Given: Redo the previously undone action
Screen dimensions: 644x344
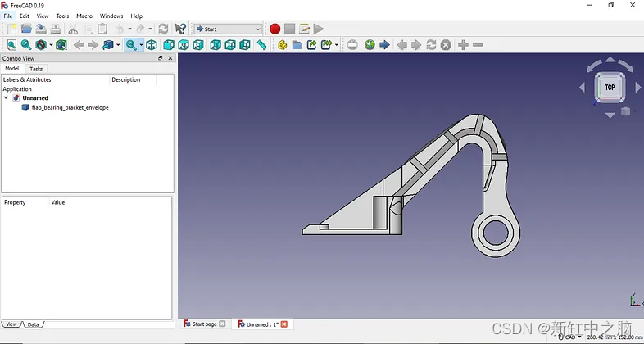Looking at the screenshot, I should 140,29.
